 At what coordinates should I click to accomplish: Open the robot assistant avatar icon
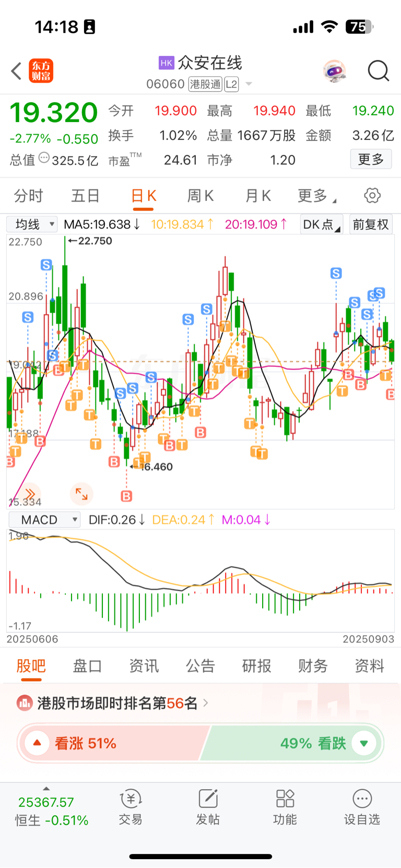coord(334,71)
